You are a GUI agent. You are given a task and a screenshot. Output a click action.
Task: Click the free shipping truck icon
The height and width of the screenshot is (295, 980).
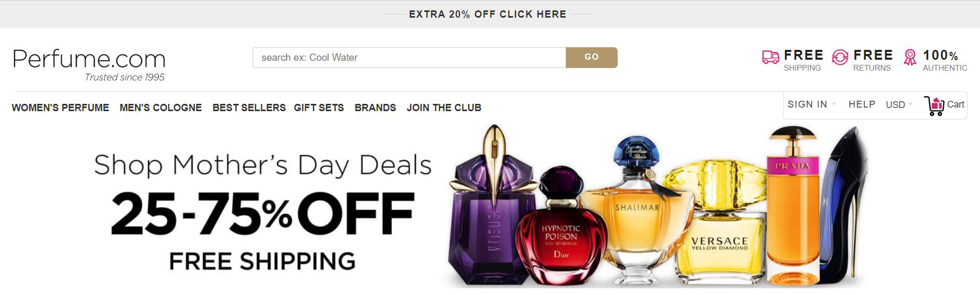[770, 57]
